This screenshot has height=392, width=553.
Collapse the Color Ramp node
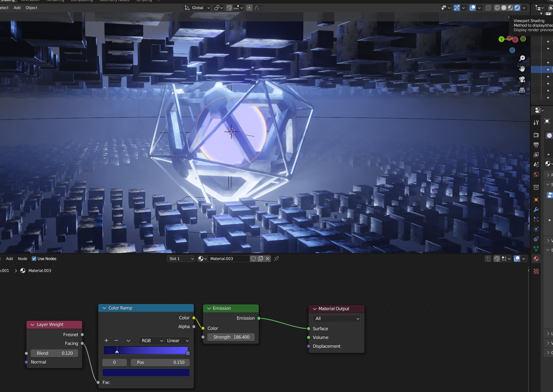pyautogui.click(x=104, y=308)
